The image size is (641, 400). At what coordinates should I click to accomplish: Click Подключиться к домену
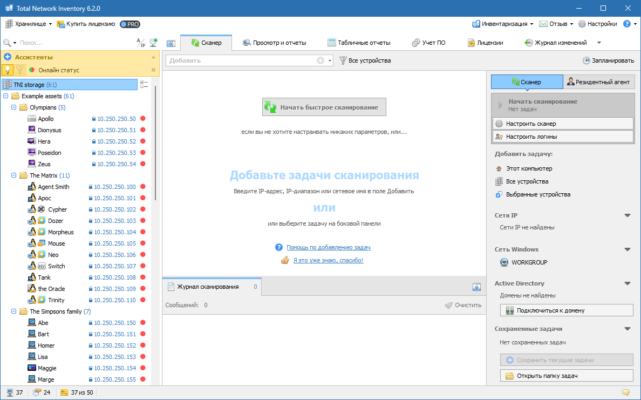pos(567,310)
